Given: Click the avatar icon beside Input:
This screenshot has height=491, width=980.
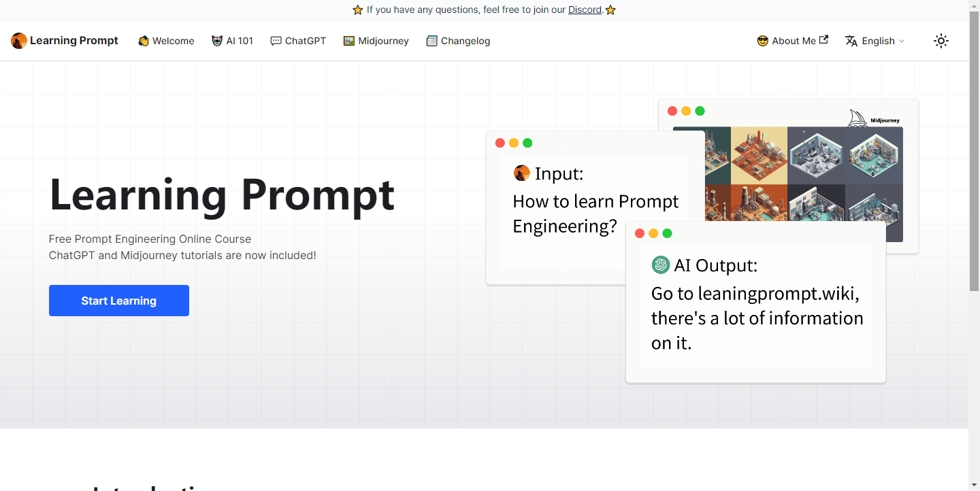Looking at the screenshot, I should tap(522, 173).
